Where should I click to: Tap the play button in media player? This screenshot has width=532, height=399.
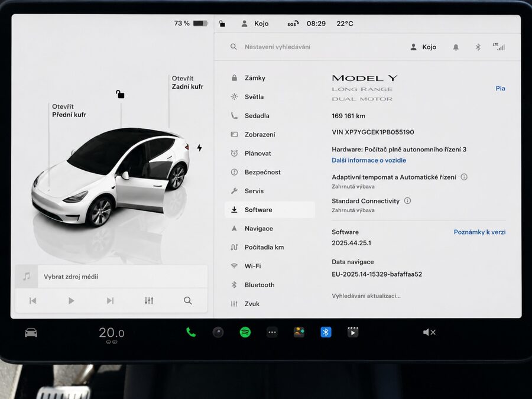tap(71, 301)
